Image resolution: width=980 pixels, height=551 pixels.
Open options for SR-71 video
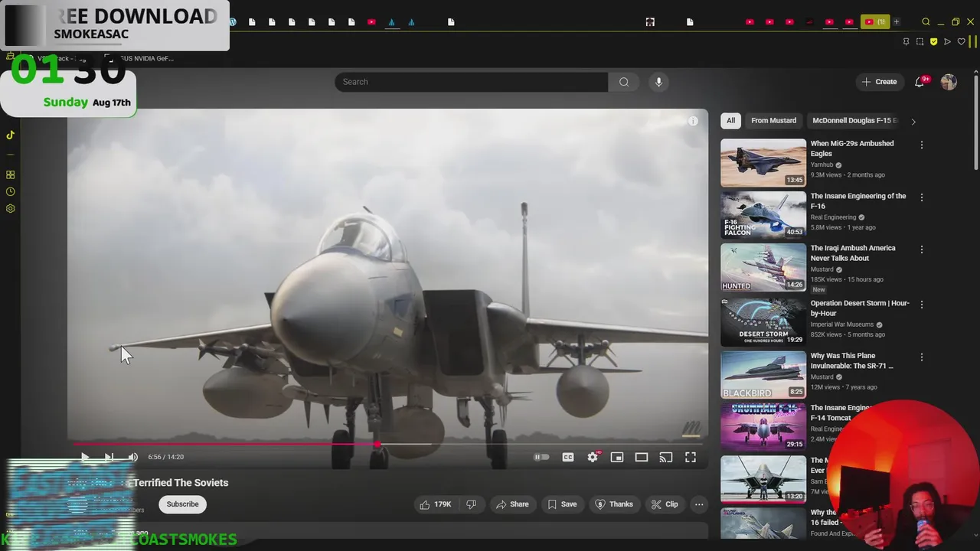(922, 357)
